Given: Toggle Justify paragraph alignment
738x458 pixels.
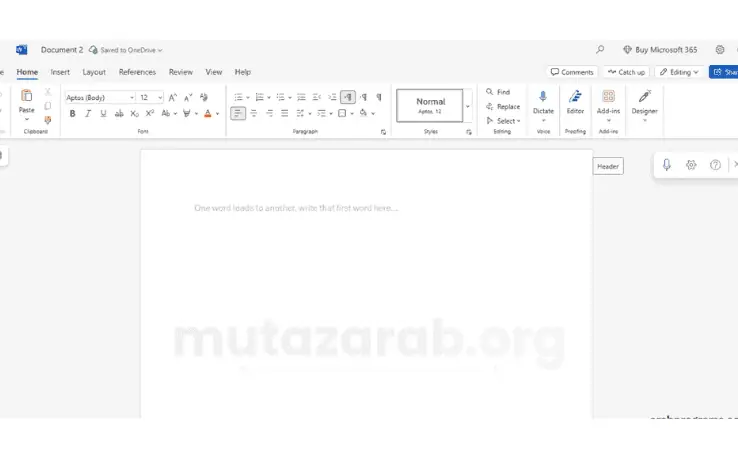Looking at the screenshot, I should click(x=285, y=113).
